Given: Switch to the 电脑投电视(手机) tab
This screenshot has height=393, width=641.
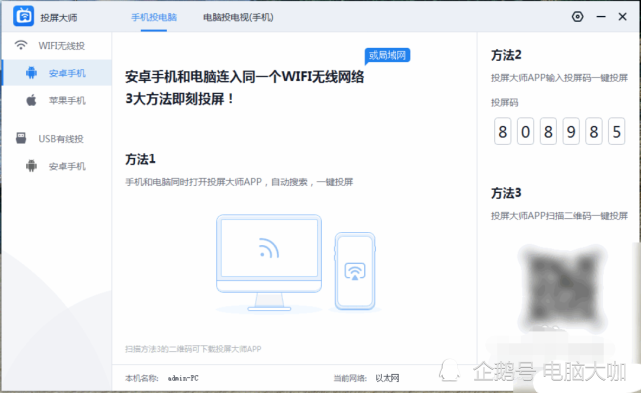Looking at the screenshot, I should 238,17.
